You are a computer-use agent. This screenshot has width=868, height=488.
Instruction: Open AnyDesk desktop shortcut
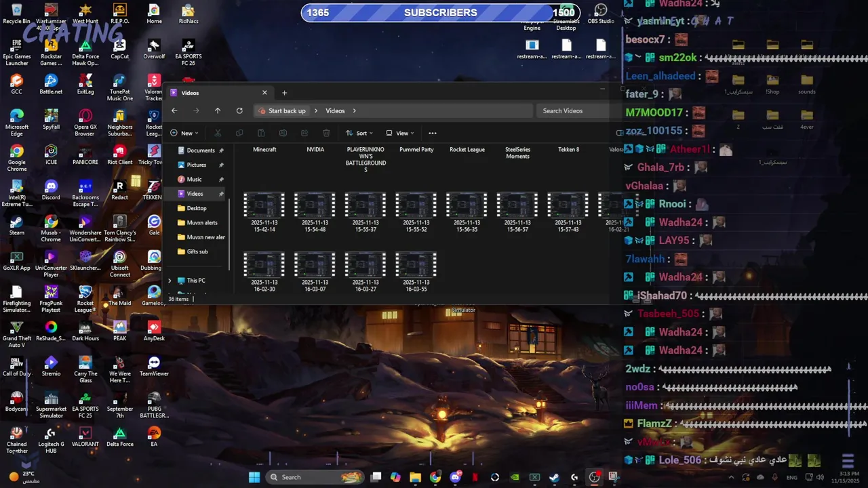coord(154,331)
